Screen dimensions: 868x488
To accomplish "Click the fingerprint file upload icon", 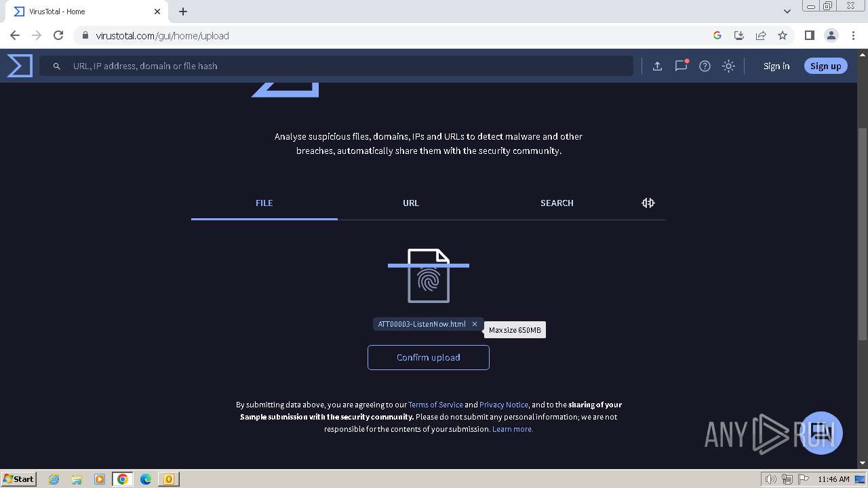I will tap(429, 276).
